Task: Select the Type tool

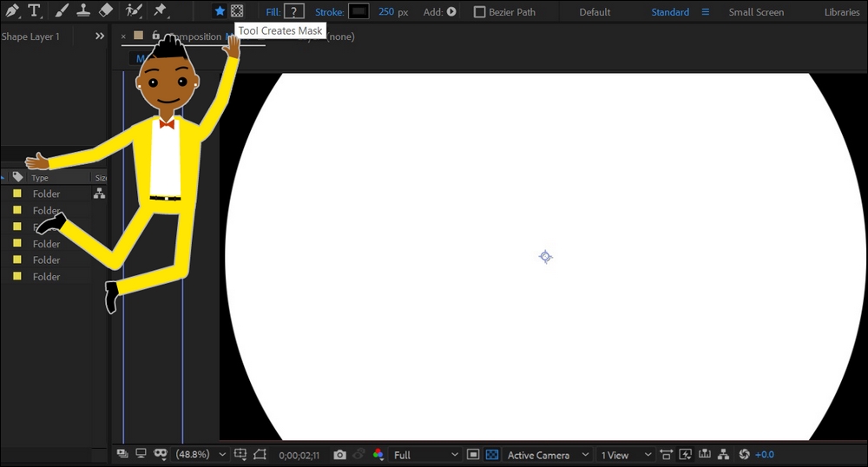Action: click(34, 10)
